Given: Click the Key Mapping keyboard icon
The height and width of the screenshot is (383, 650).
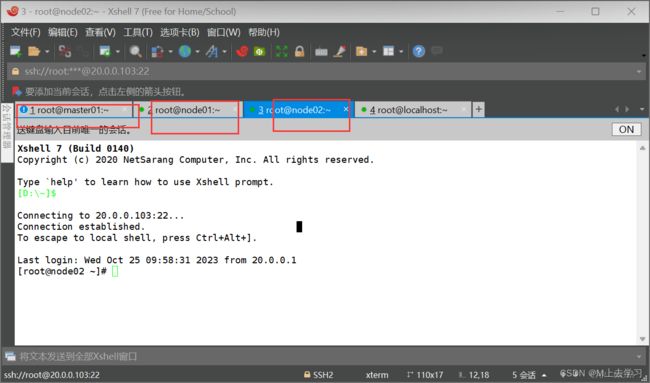Looking at the screenshot, I should 321,51.
